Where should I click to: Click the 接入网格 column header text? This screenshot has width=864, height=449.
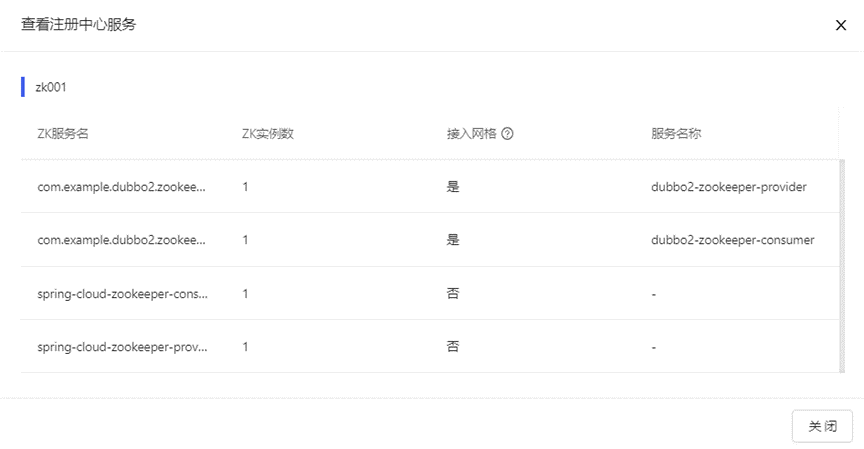(472, 134)
